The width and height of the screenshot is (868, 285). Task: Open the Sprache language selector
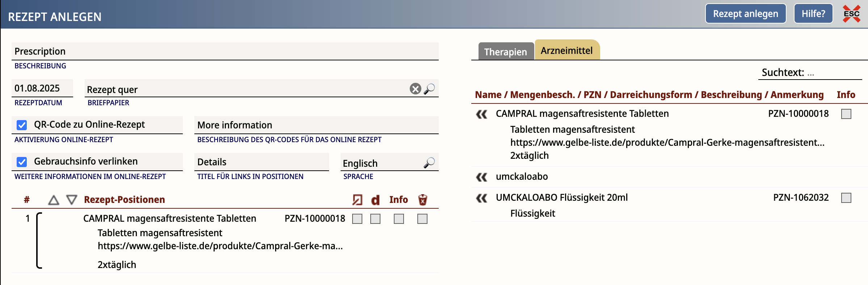[429, 163]
